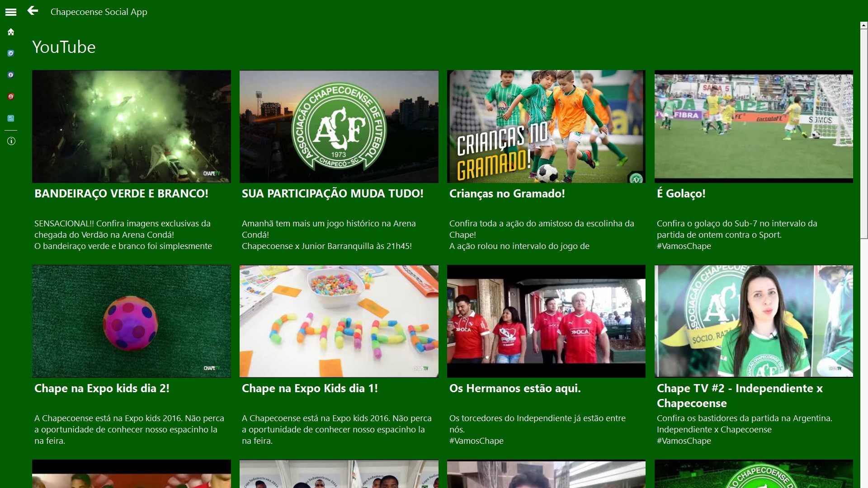
Task: Open the hamburger navigation menu
Action: pyautogui.click(x=11, y=12)
